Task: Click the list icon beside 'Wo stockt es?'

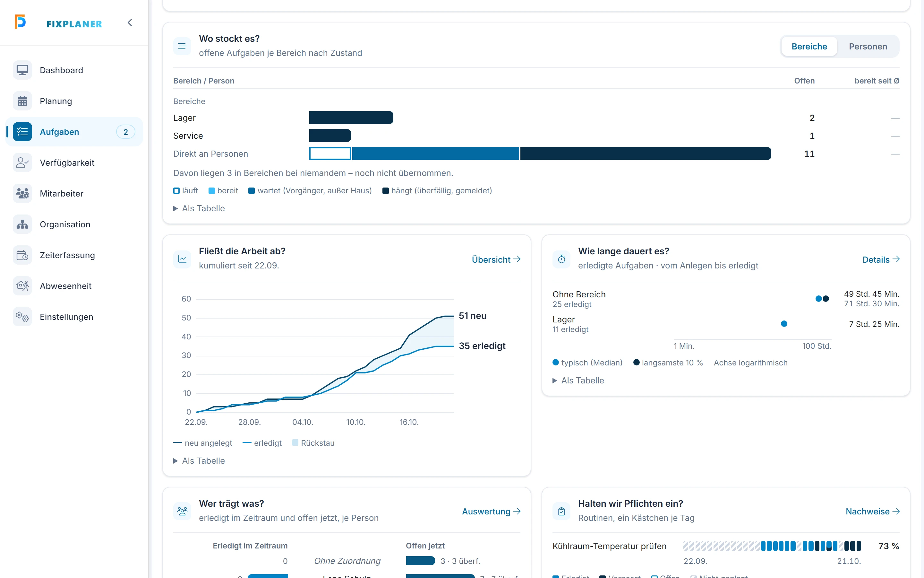Action: point(182,46)
